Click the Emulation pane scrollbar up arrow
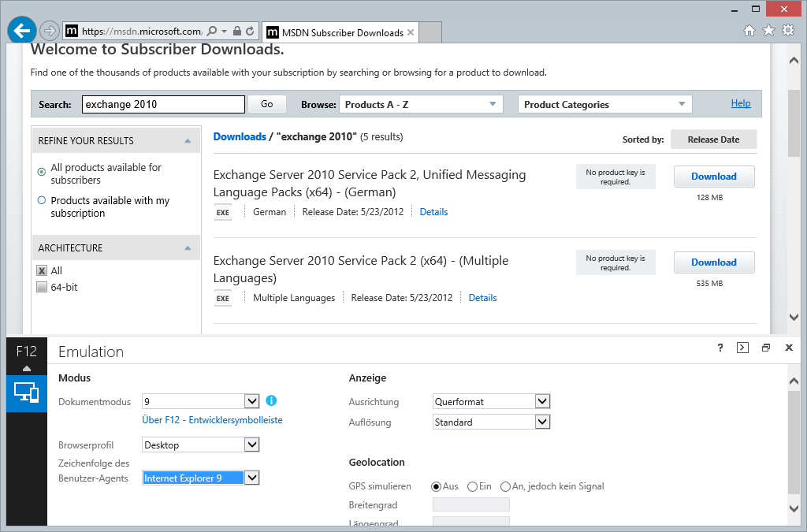The width and height of the screenshot is (807, 532). tap(794, 381)
